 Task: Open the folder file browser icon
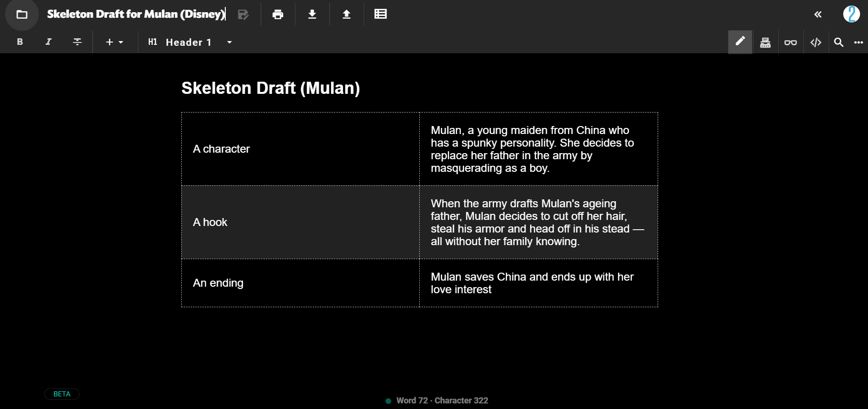[x=22, y=14]
